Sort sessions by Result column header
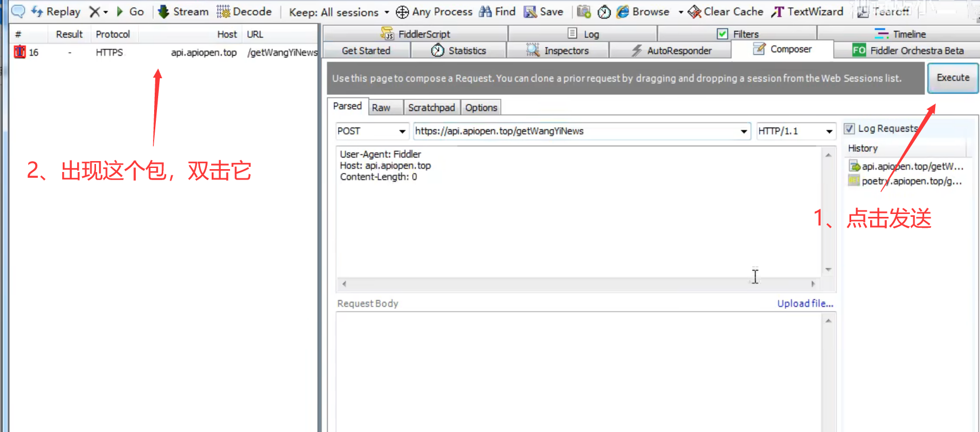Image resolution: width=980 pixels, height=432 pixels. 69,35
